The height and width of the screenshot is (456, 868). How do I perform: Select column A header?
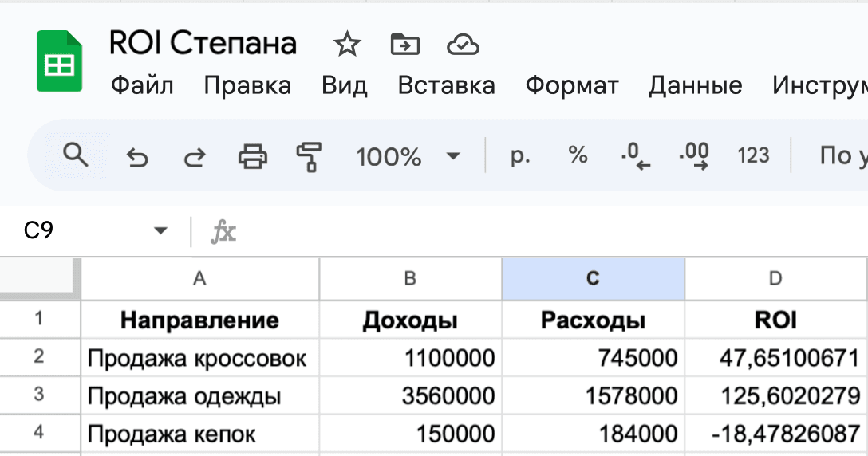(199, 279)
